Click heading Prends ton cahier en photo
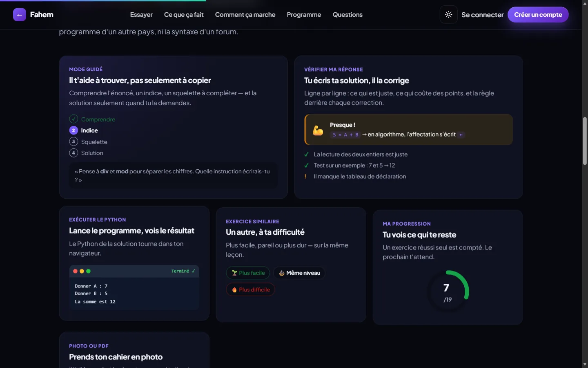The image size is (588, 368). 116,357
